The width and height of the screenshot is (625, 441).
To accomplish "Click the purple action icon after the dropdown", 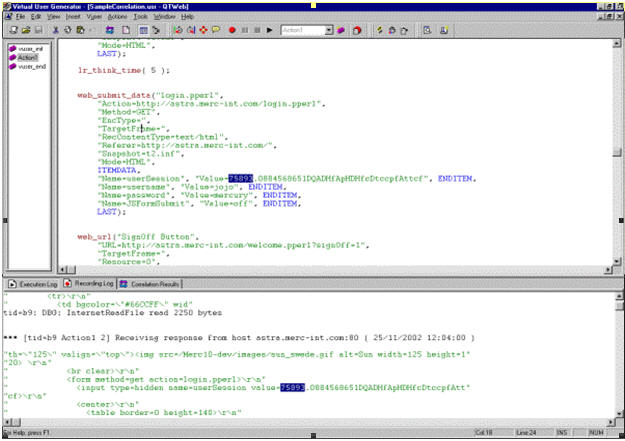I will point(341,30).
